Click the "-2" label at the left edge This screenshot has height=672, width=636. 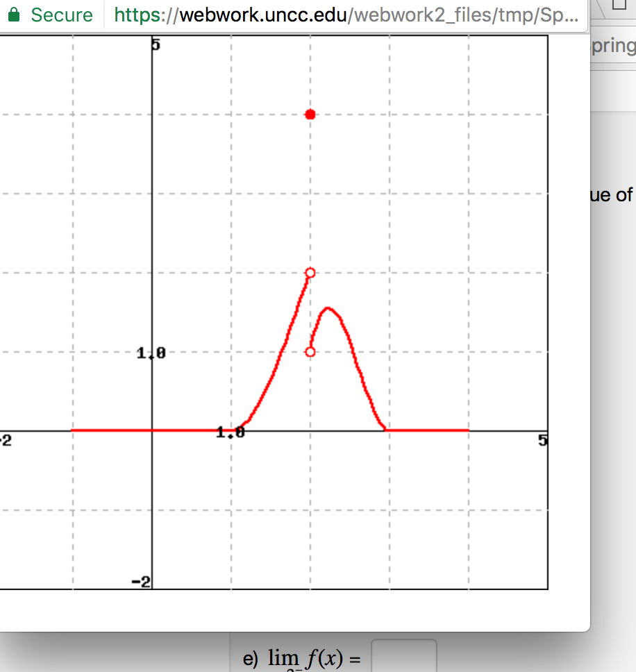pos(3,438)
